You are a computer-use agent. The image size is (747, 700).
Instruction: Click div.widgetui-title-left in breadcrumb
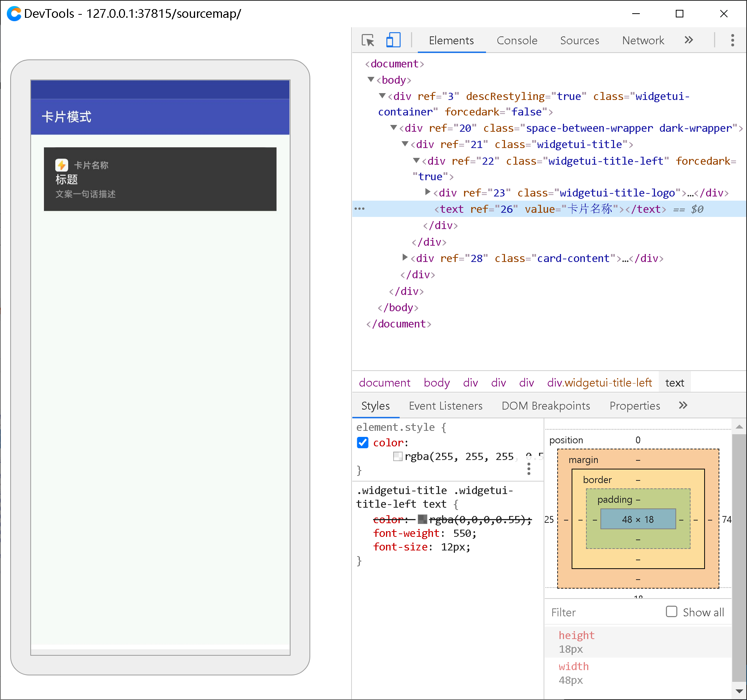599,383
